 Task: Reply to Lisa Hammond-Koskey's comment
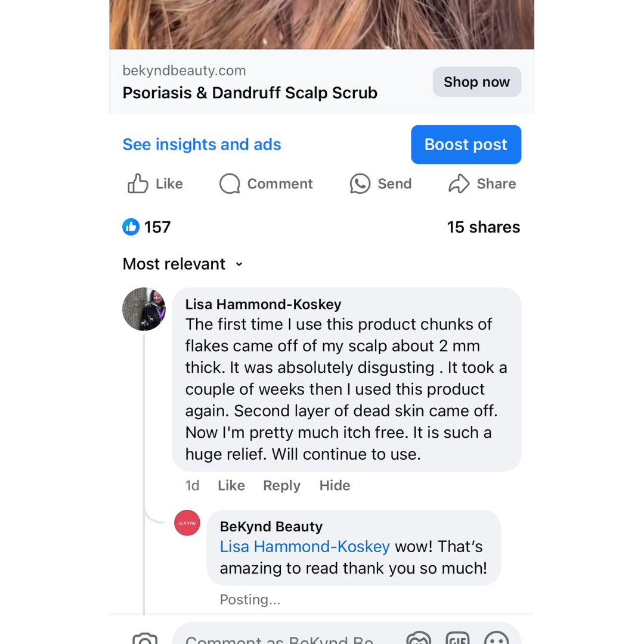point(281,485)
